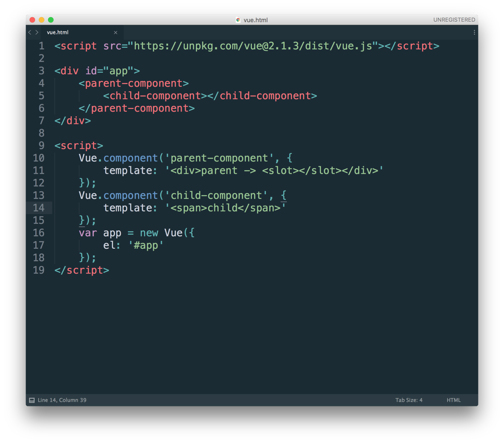The image size is (504, 443).
Task: Go to next tab with right arrow
Action: pyautogui.click(x=37, y=32)
